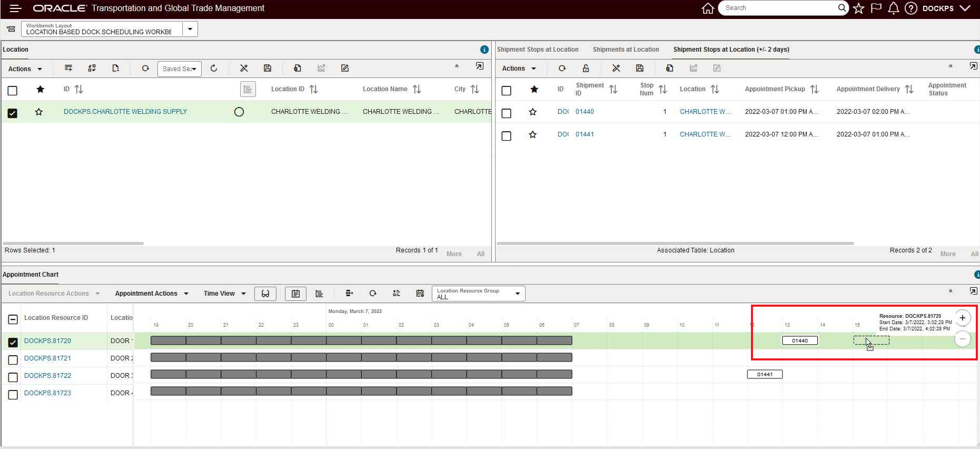The width and height of the screenshot is (980, 449).
Task: Check the shipment 01440 row checkbox
Action: [507, 113]
